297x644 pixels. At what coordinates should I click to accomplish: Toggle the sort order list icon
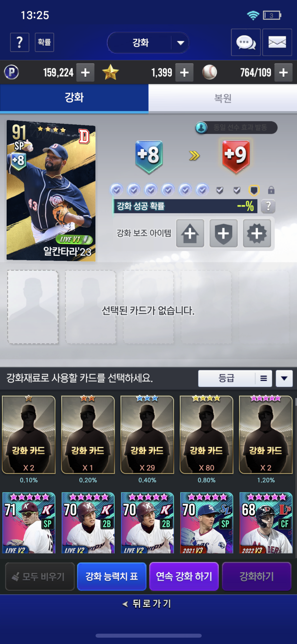(x=263, y=378)
